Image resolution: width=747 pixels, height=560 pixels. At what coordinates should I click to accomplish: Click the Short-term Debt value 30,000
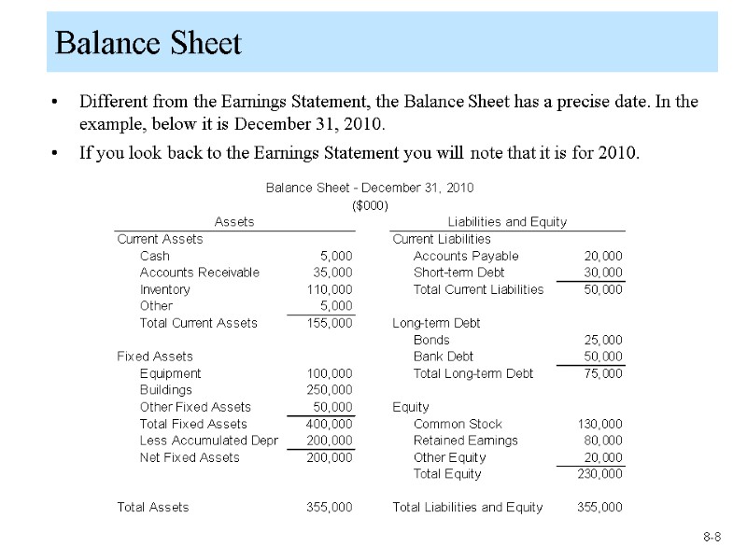click(603, 273)
